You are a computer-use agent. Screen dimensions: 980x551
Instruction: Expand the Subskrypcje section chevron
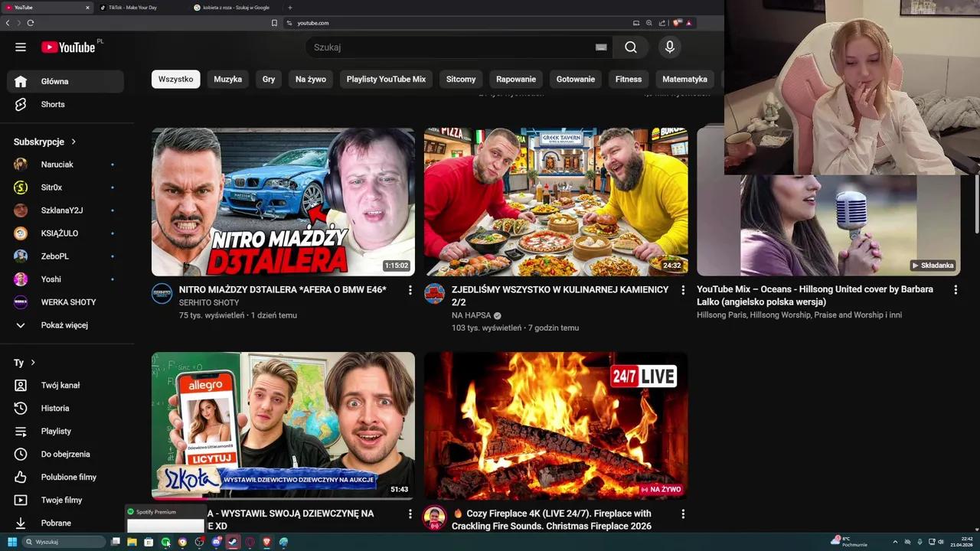tap(73, 142)
